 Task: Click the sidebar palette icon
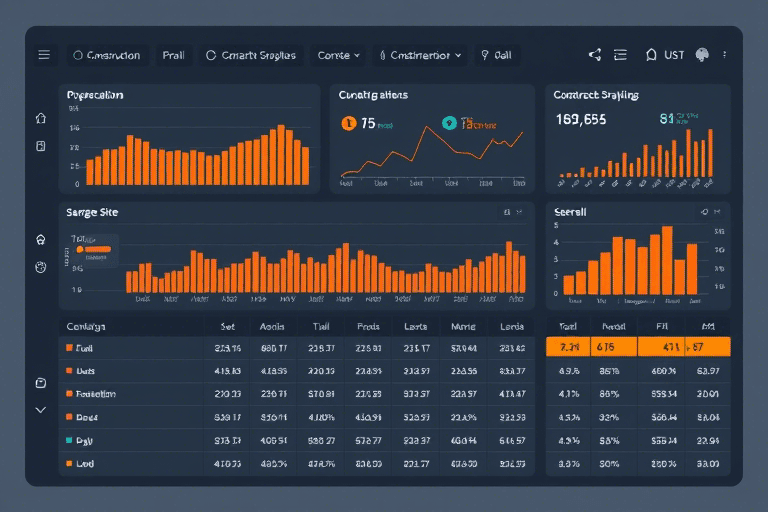point(41,267)
